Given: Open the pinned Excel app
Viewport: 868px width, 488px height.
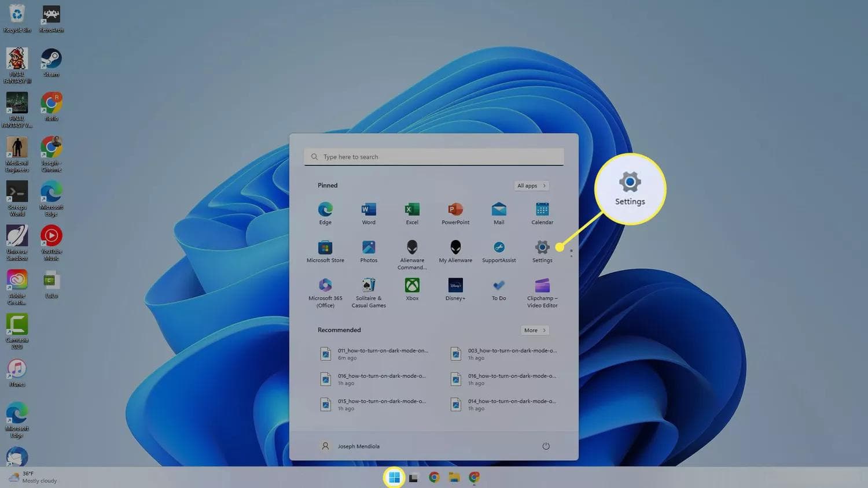Looking at the screenshot, I should click(x=412, y=213).
